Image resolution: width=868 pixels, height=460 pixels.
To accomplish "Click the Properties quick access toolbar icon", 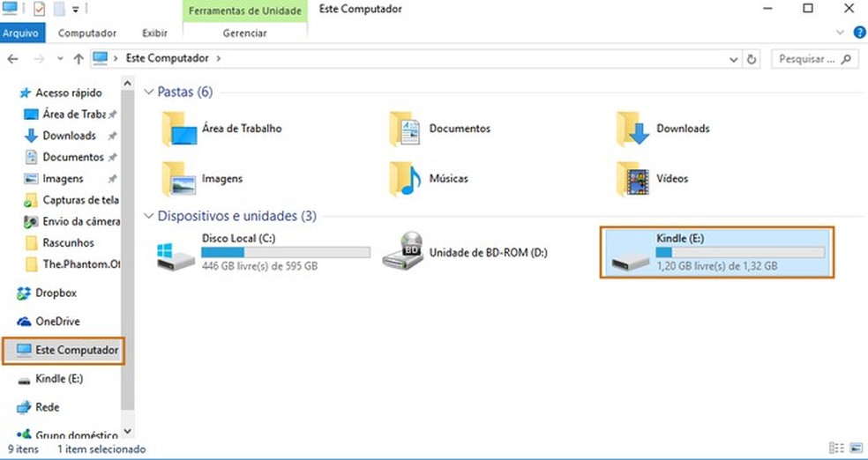I will [x=40, y=9].
